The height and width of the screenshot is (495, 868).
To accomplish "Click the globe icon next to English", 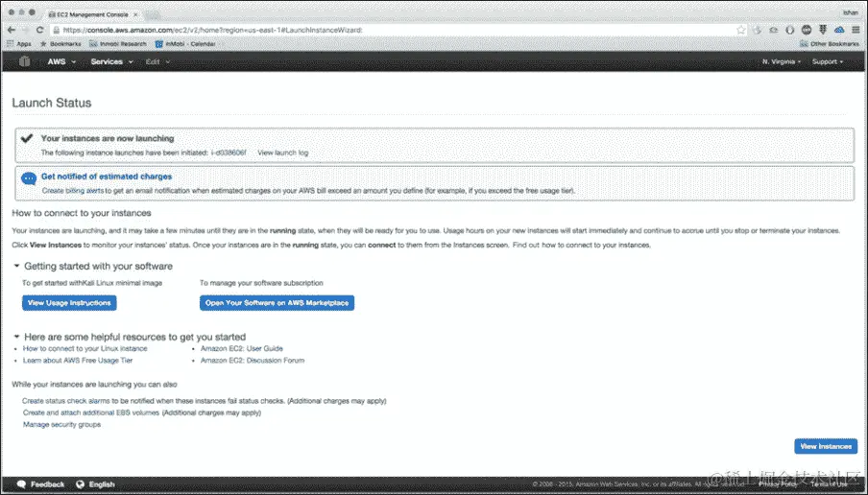I will [81, 484].
